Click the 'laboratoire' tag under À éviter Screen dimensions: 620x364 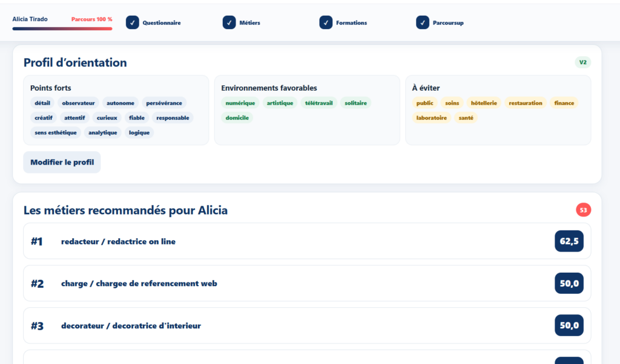431,118
